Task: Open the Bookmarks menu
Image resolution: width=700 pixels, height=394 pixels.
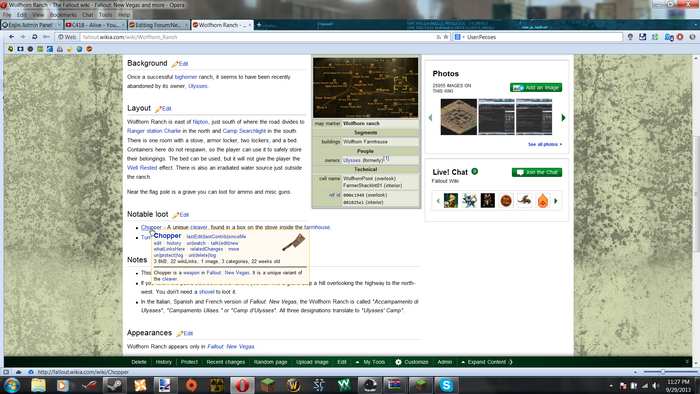Action: point(63,15)
